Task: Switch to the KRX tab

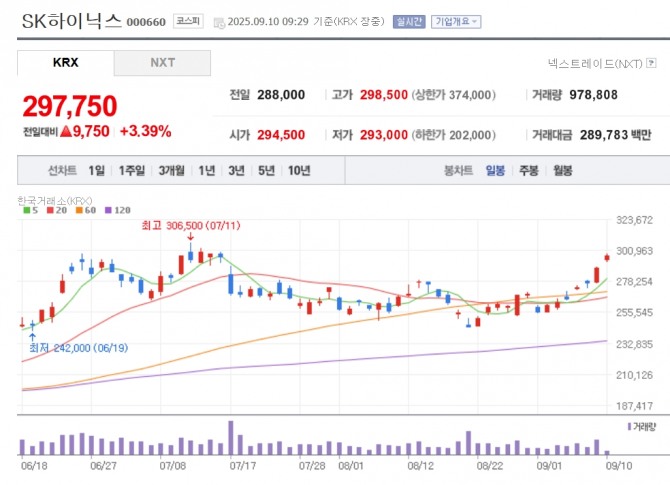Action: tap(65, 63)
